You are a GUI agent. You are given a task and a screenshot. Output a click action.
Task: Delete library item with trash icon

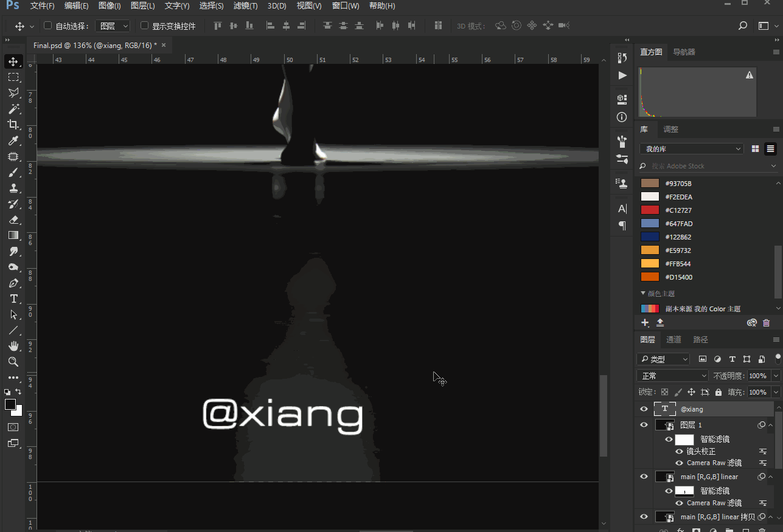point(766,323)
